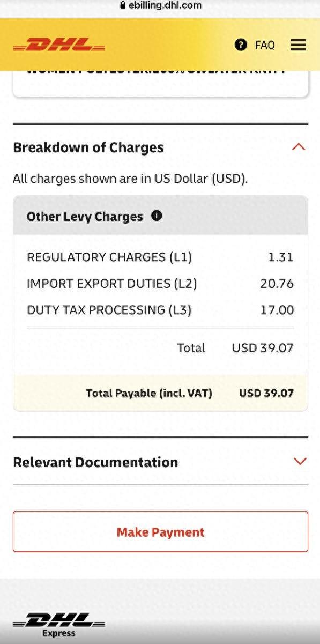Open the FAQ link
The height and width of the screenshot is (644, 320).
tap(265, 45)
